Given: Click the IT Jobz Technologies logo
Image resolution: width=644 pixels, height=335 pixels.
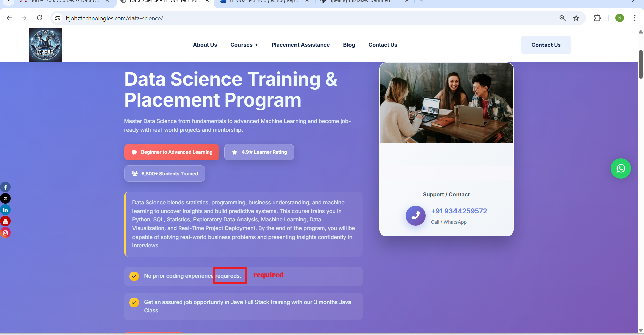Looking at the screenshot, I should click(45, 45).
